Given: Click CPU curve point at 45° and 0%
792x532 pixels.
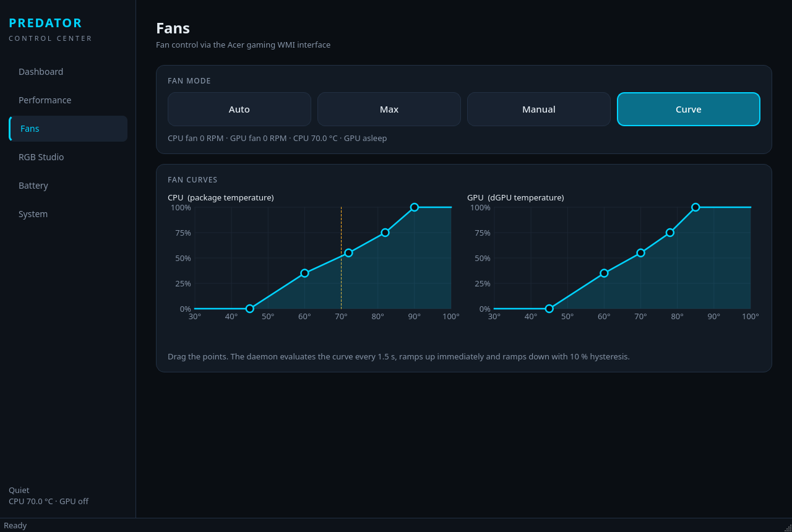Looking at the screenshot, I should point(250,309).
